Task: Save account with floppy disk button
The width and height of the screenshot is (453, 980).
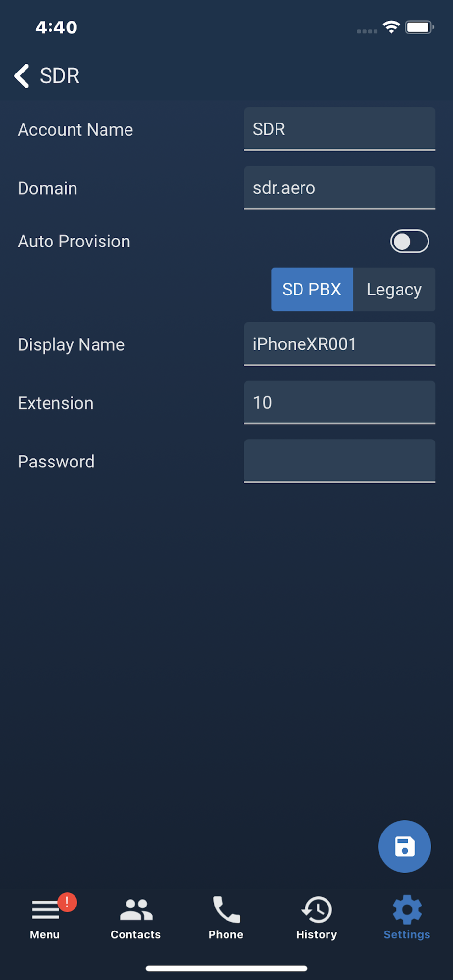Action: [404, 846]
